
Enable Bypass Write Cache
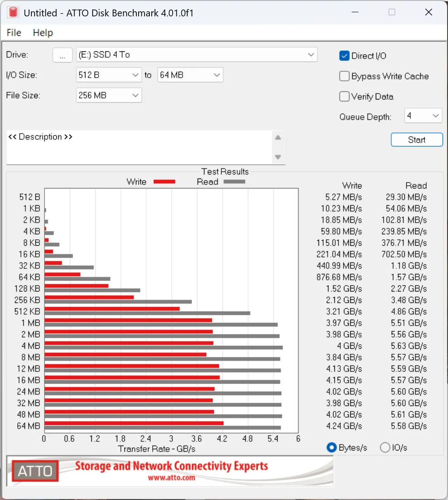344,76
